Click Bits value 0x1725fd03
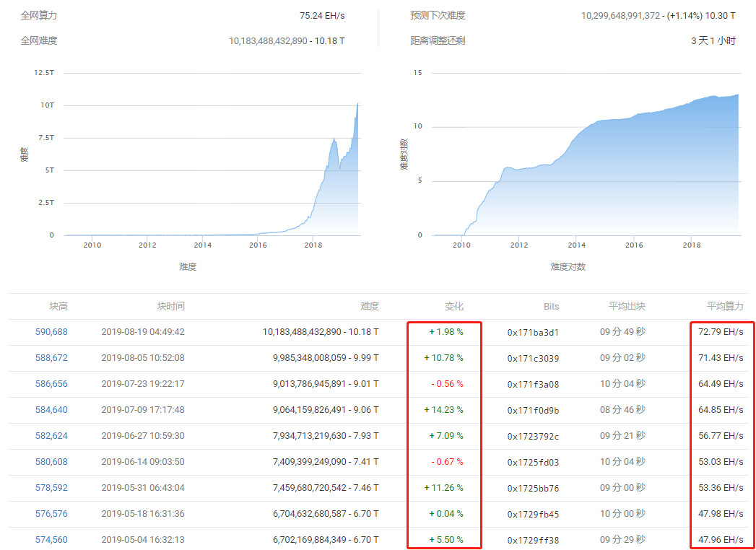The image size is (756, 550). (534, 462)
